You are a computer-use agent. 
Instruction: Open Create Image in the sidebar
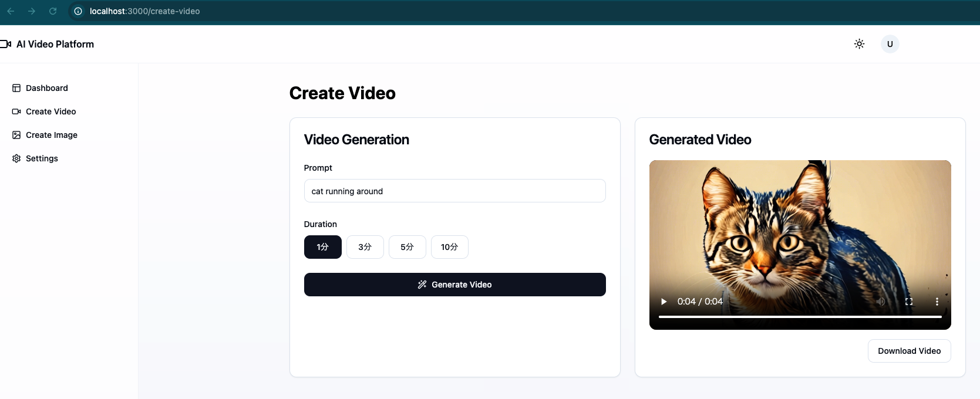click(x=52, y=135)
